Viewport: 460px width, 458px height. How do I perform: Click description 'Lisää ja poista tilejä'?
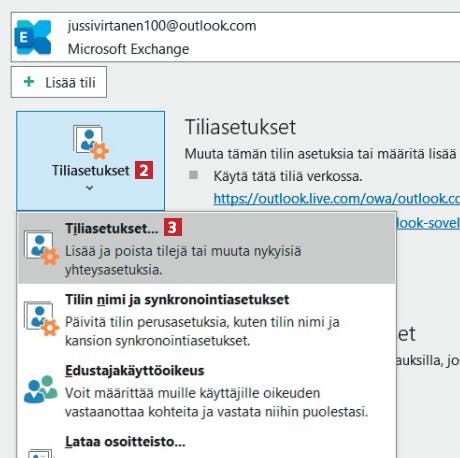tap(127, 251)
